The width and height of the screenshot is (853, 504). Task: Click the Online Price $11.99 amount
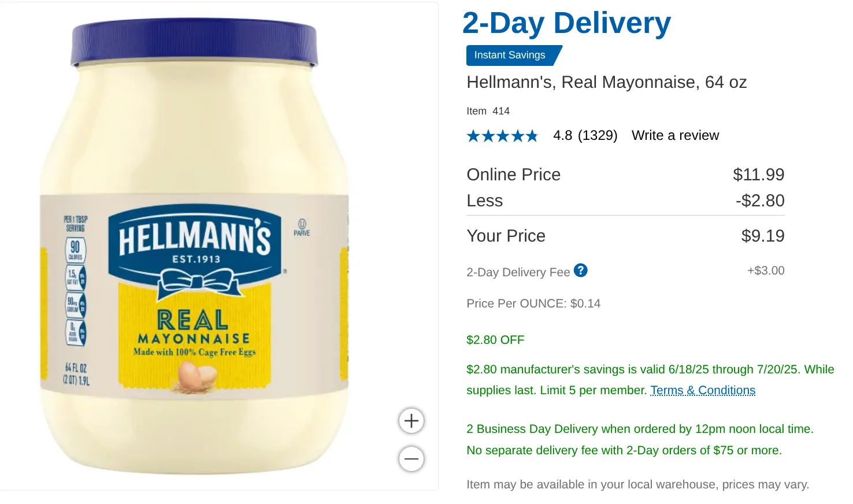(x=758, y=175)
